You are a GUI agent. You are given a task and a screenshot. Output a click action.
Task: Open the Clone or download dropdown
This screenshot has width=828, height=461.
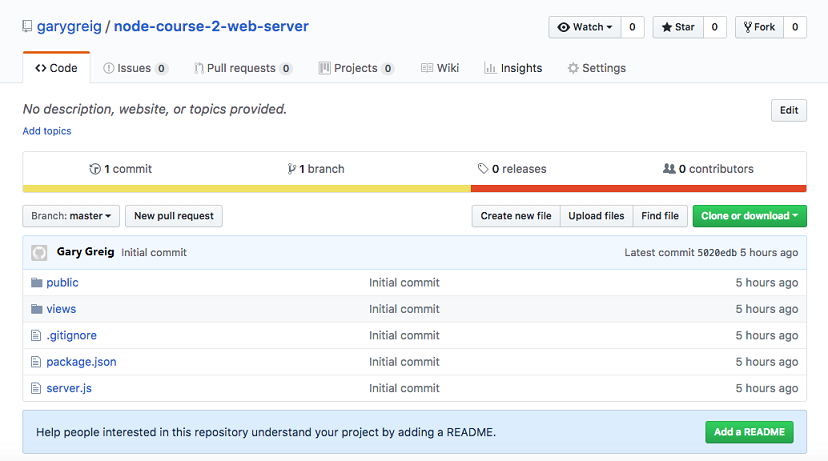coord(749,216)
